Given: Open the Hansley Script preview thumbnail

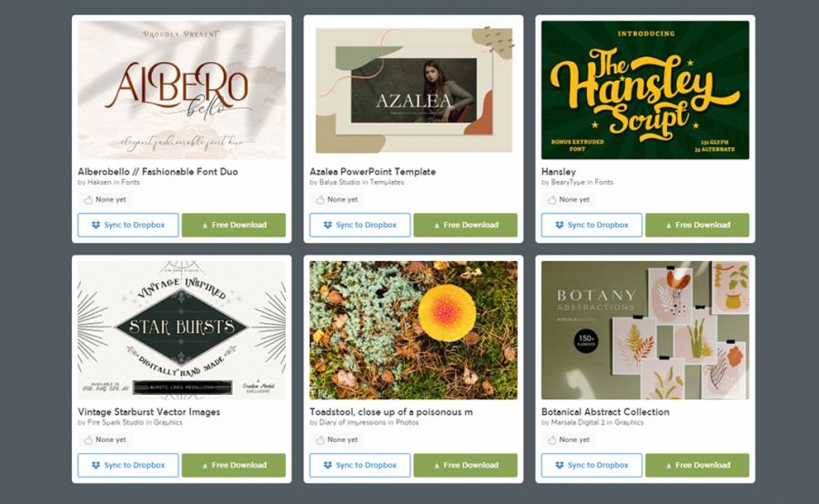Looking at the screenshot, I should (645, 90).
